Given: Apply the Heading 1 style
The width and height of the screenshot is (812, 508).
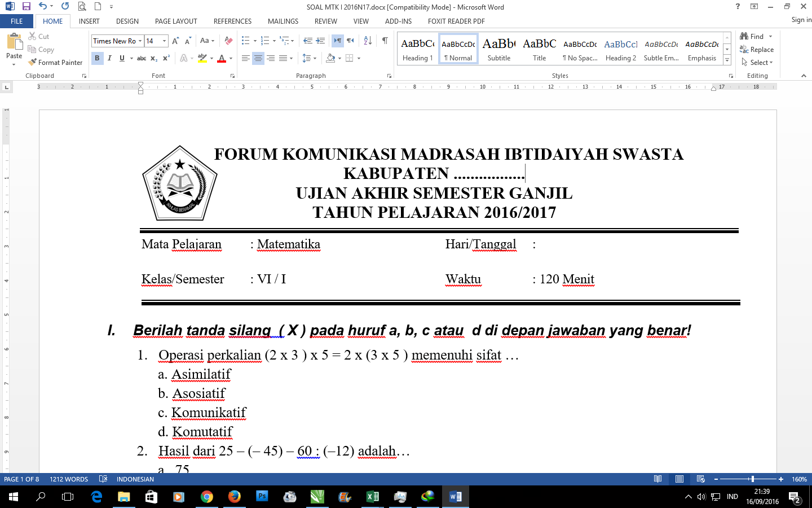Looking at the screenshot, I should (417, 48).
